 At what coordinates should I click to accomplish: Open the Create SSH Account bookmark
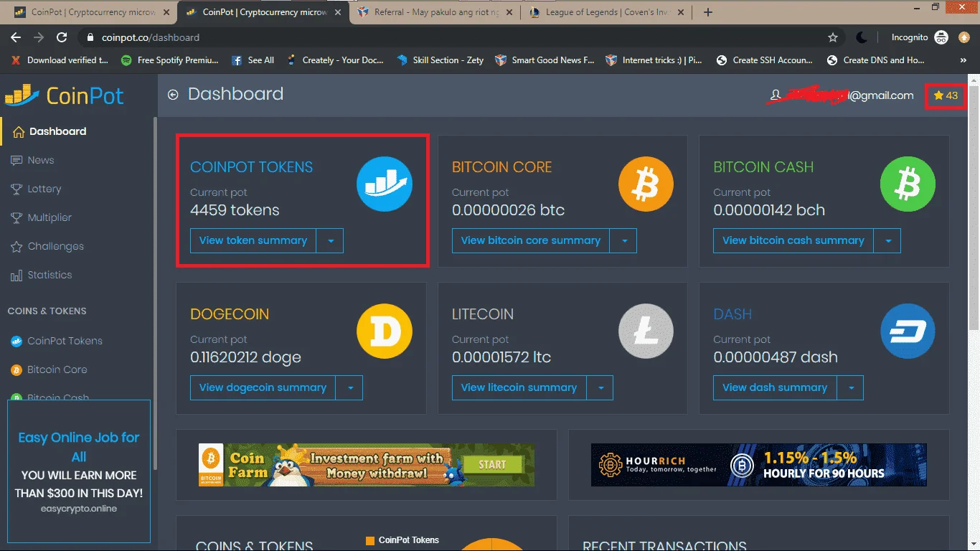[766, 60]
